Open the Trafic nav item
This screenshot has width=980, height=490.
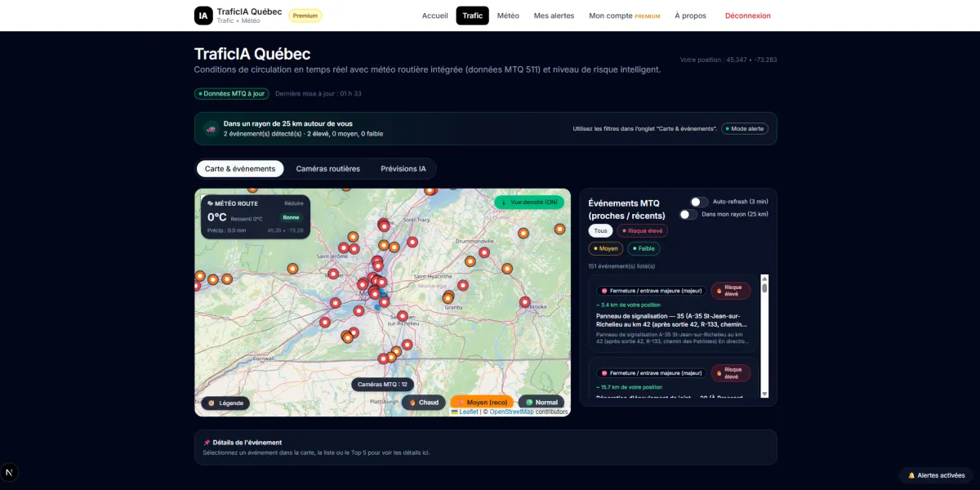[x=472, y=16]
